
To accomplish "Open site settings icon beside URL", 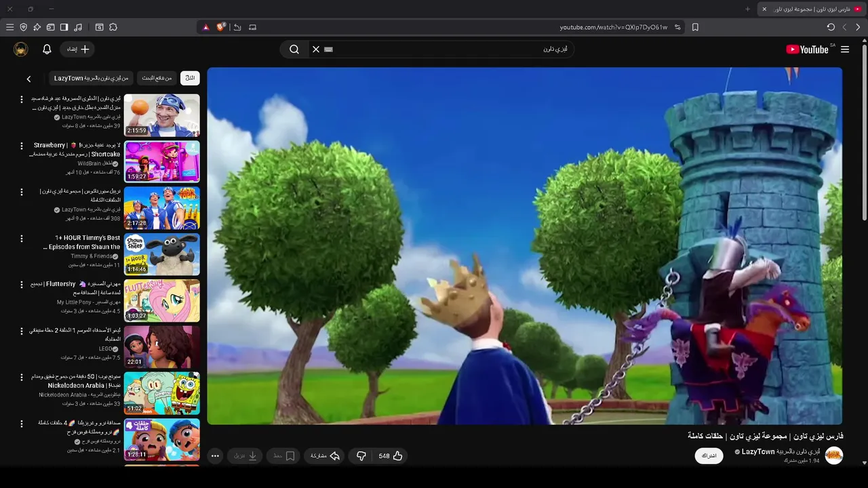I will point(677,27).
